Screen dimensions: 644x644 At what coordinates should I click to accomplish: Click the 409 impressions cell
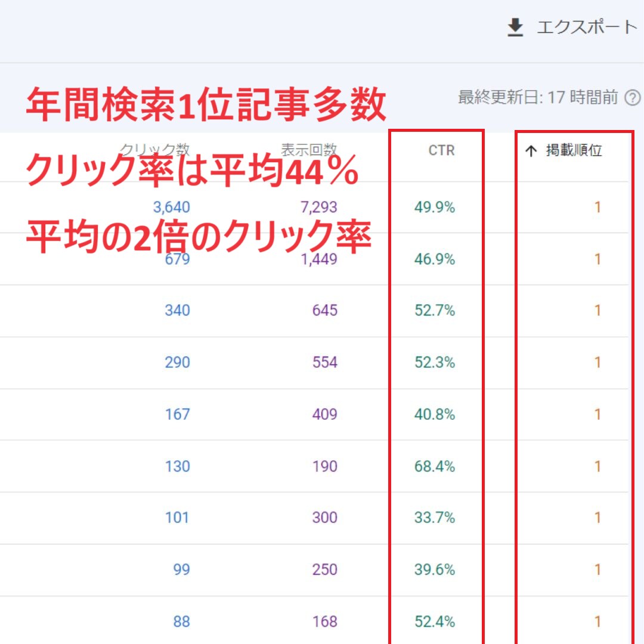(x=324, y=414)
